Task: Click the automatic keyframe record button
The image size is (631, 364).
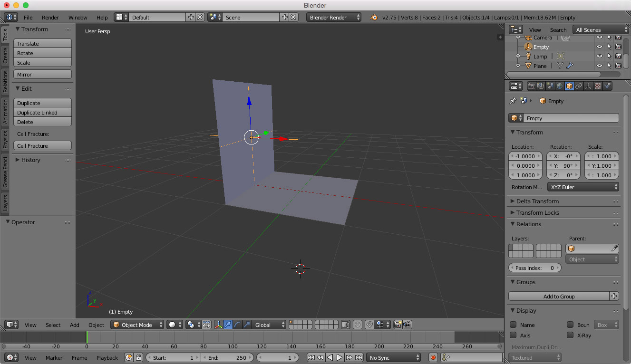Action: pyautogui.click(x=433, y=357)
